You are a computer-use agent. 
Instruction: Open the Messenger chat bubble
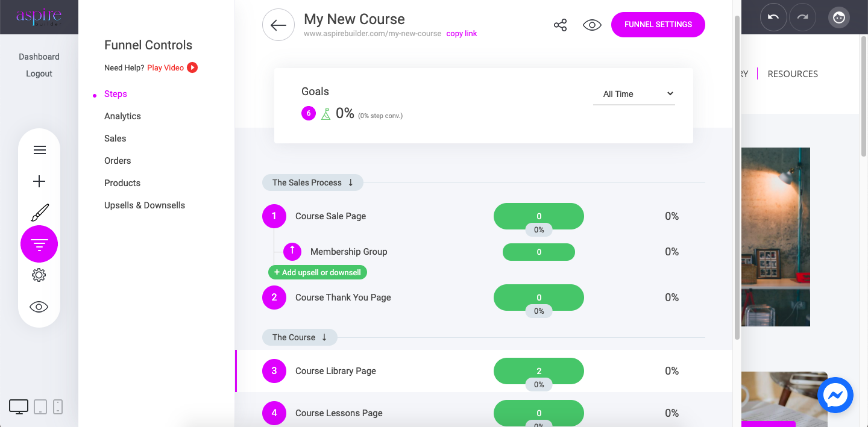[x=835, y=395]
